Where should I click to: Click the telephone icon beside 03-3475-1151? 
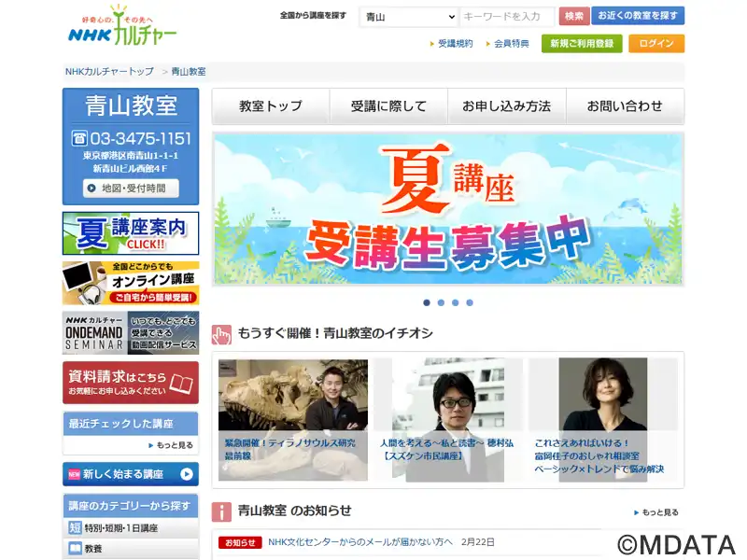(x=79, y=138)
